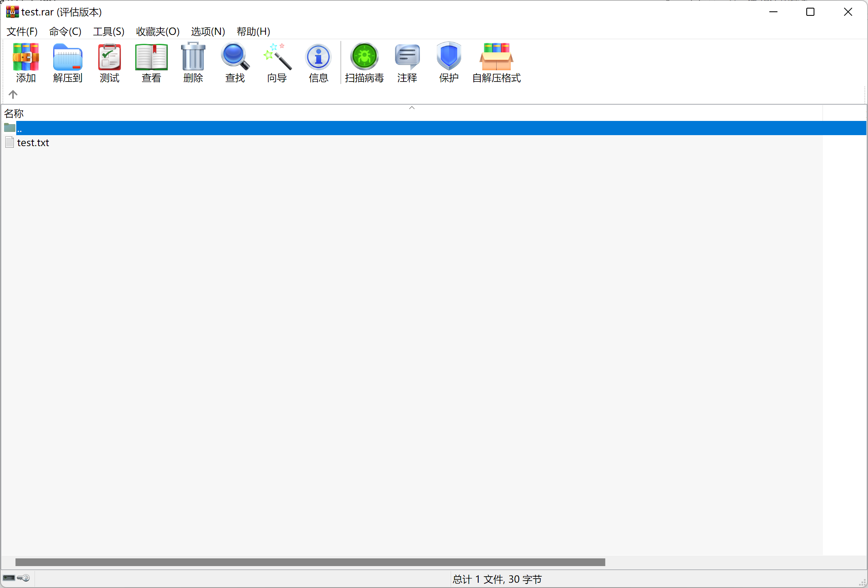This screenshot has height=588, width=868.
Task: Run the Test (测试) archive tool
Action: pos(110,63)
